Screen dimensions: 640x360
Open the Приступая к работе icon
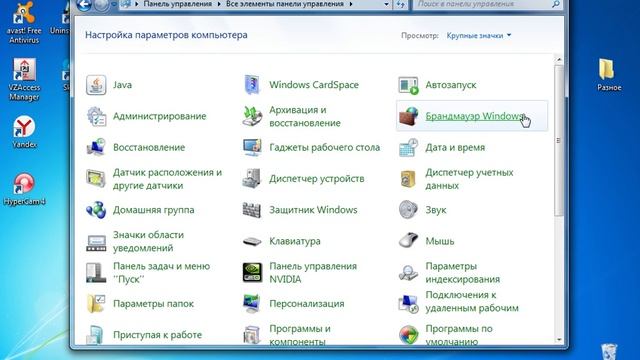pyautogui.click(x=96, y=335)
